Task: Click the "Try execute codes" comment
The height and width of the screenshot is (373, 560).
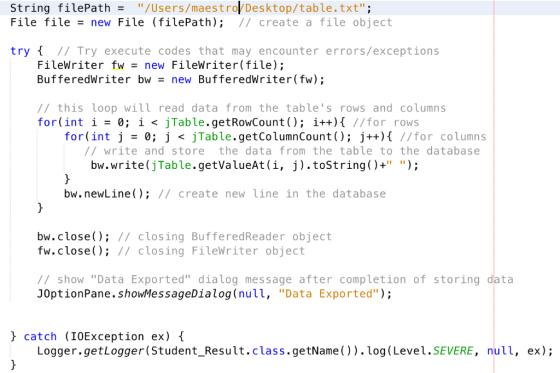Action: [248, 51]
